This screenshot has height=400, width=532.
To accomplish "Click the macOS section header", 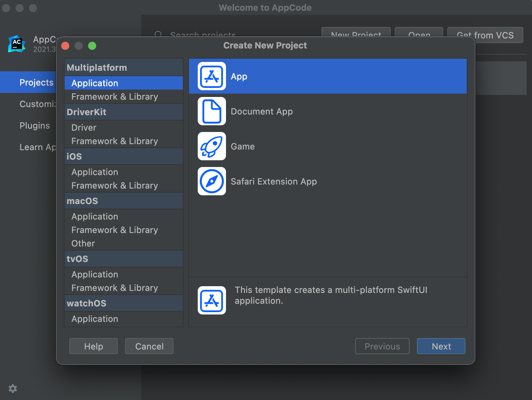I will click(x=124, y=201).
